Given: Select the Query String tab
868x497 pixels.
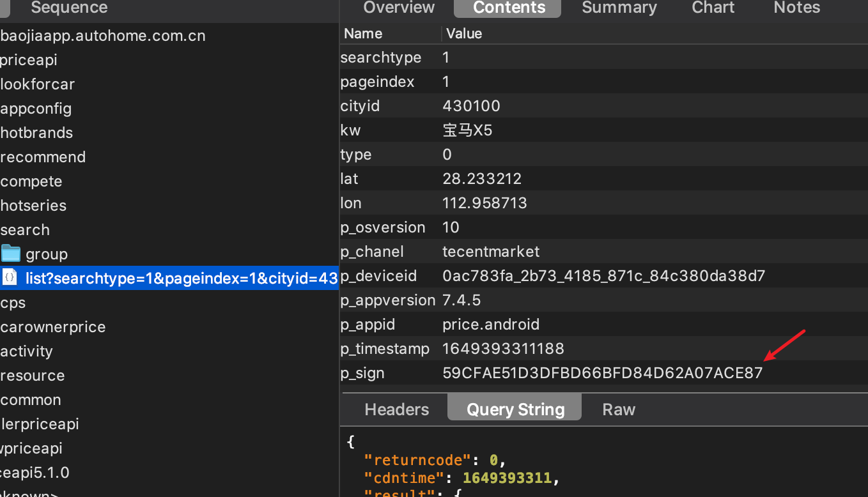Looking at the screenshot, I should point(515,409).
